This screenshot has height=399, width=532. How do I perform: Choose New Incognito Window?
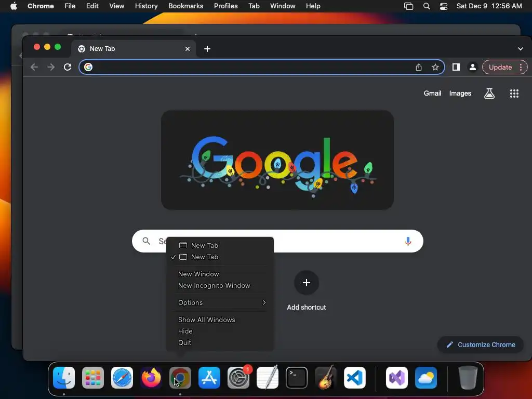click(220, 285)
